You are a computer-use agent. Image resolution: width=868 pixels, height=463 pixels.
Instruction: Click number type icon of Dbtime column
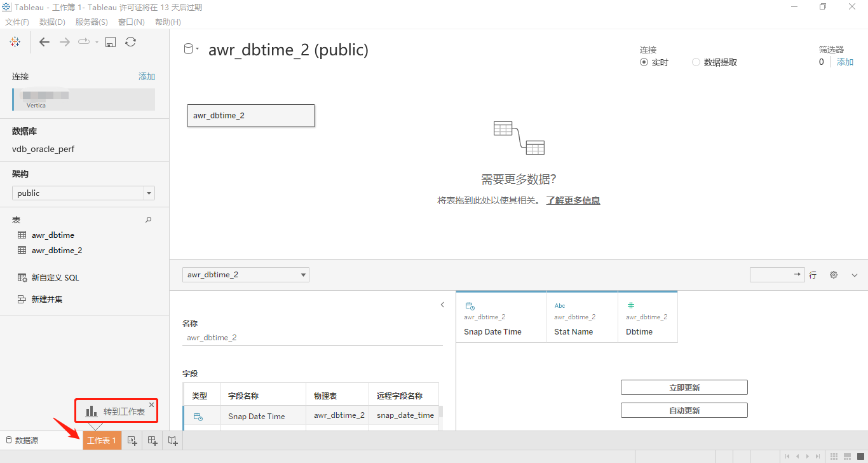click(631, 306)
